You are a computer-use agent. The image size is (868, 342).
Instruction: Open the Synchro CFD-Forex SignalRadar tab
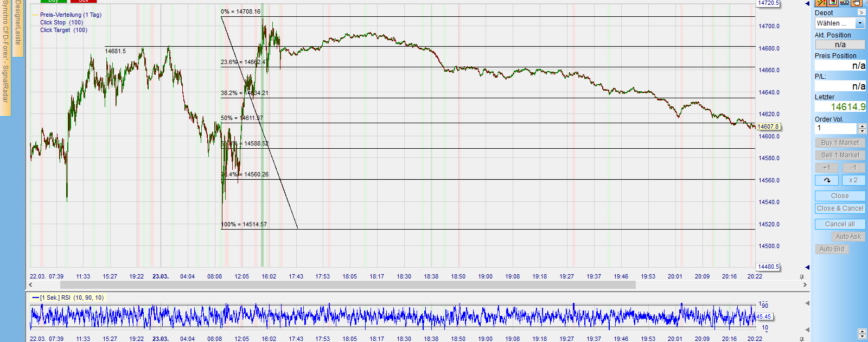click(x=5, y=57)
